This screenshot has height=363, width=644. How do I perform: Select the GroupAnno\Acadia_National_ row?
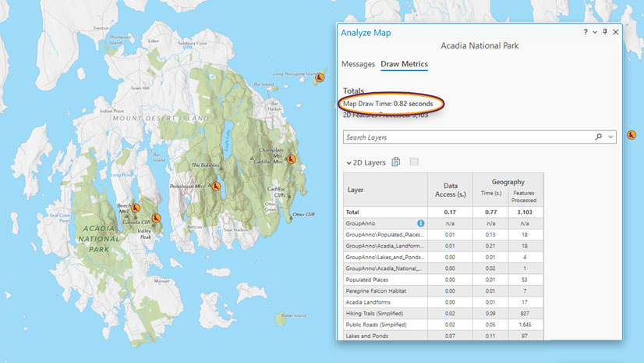(x=443, y=268)
